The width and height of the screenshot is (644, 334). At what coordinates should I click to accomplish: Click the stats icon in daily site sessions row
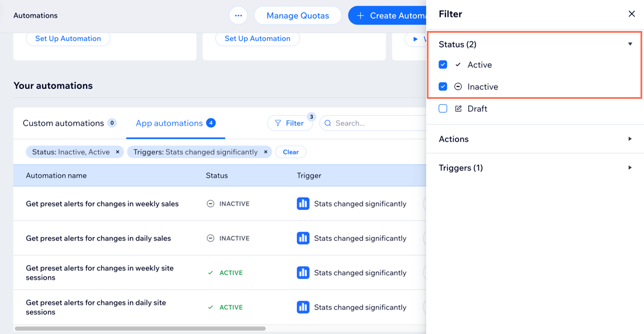pos(303,307)
